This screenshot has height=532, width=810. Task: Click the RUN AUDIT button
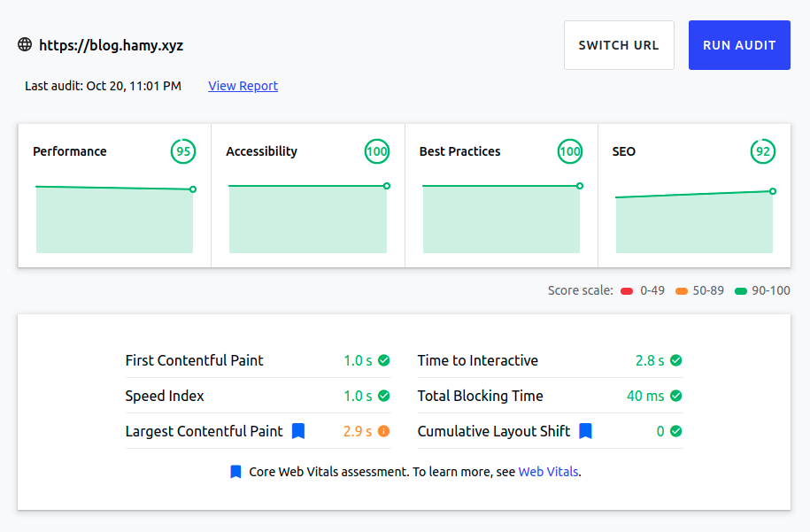[739, 44]
